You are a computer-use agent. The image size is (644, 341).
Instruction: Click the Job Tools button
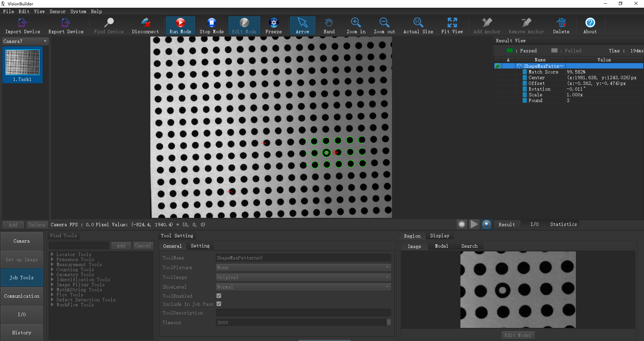(x=22, y=278)
